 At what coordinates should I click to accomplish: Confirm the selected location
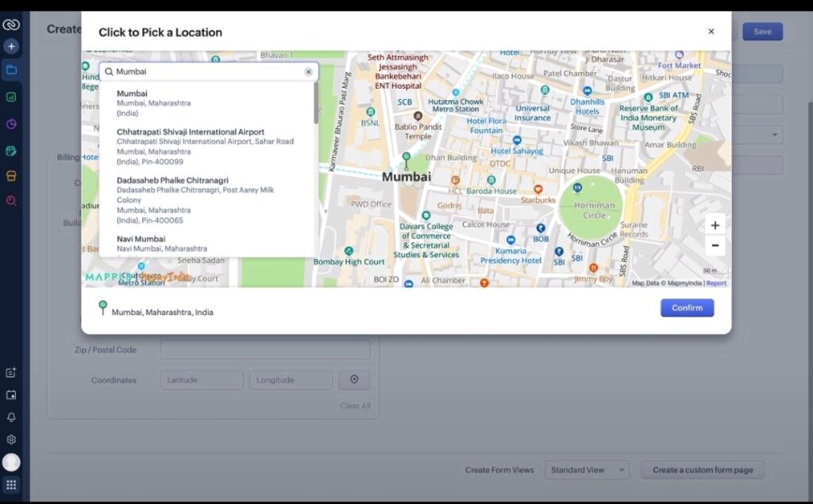click(x=687, y=308)
